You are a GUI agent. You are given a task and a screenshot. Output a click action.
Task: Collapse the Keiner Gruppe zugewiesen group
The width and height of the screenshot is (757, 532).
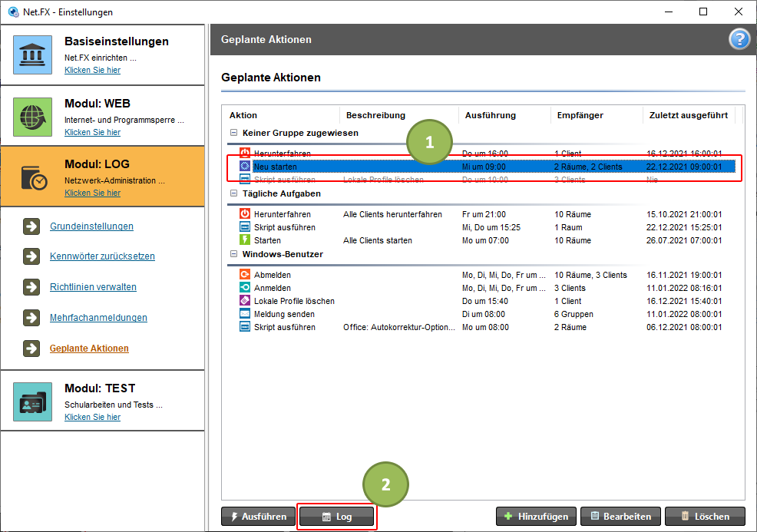pos(233,132)
